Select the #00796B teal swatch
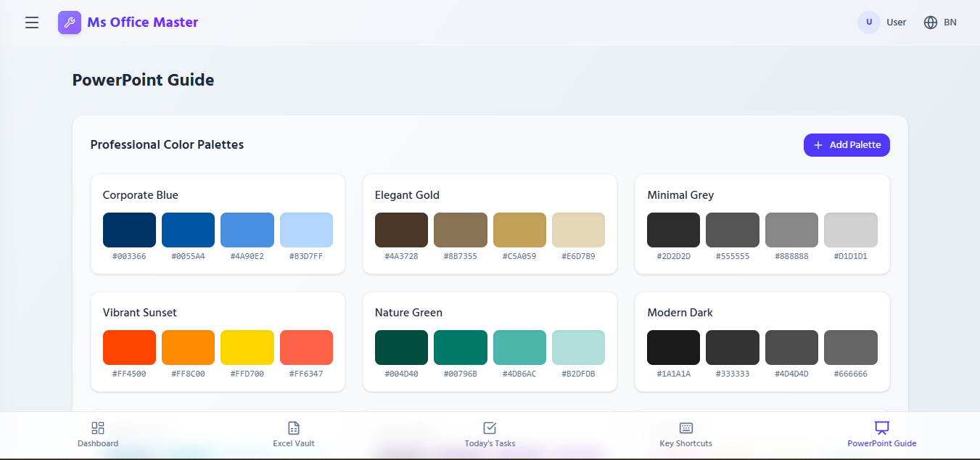This screenshot has width=980, height=460. [x=461, y=348]
